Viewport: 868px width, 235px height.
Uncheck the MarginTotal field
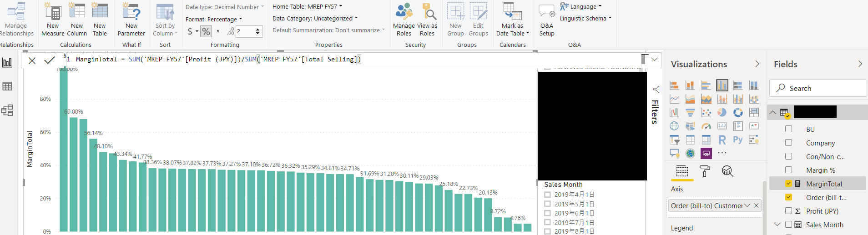(788, 184)
